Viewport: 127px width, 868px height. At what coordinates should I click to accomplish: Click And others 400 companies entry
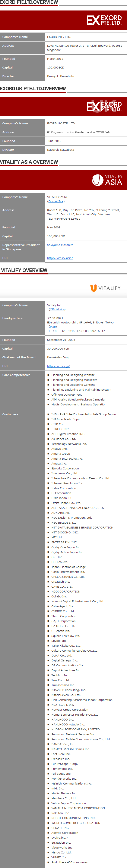coord(70,862)
